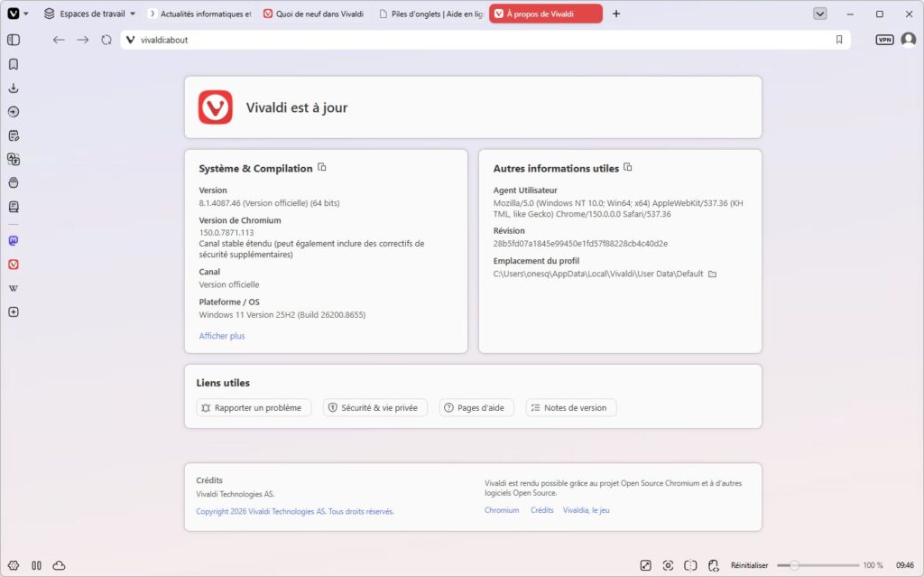Switch to Piles d'onglets help tab
The height and width of the screenshot is (577, 924).
click(x=431, y=14)
